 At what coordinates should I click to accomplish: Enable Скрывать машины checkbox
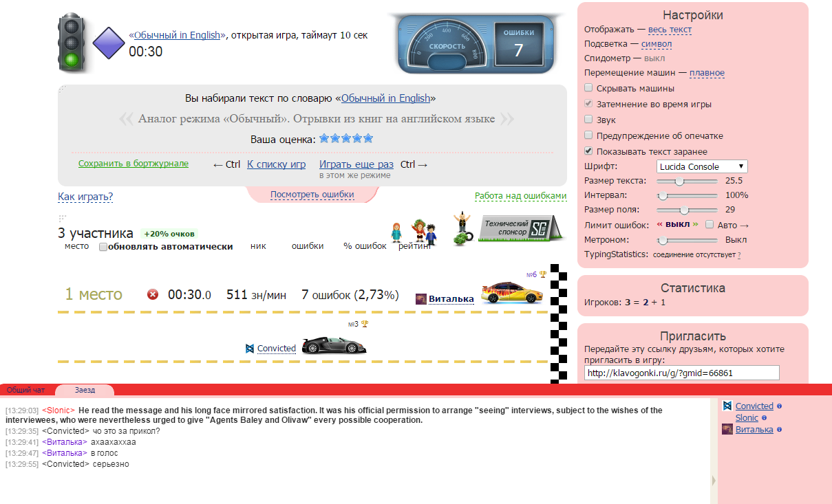(x=588, y=88)
